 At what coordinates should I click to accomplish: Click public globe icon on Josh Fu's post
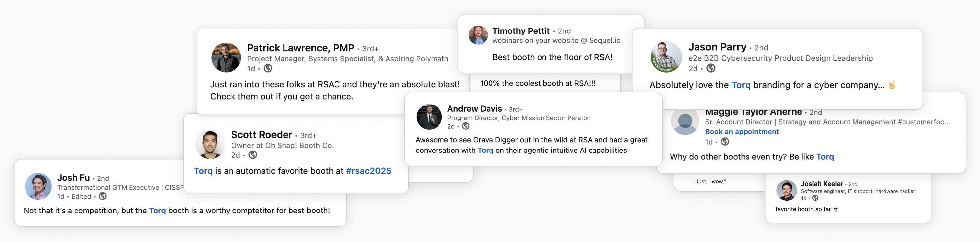(x=103, y=196)
